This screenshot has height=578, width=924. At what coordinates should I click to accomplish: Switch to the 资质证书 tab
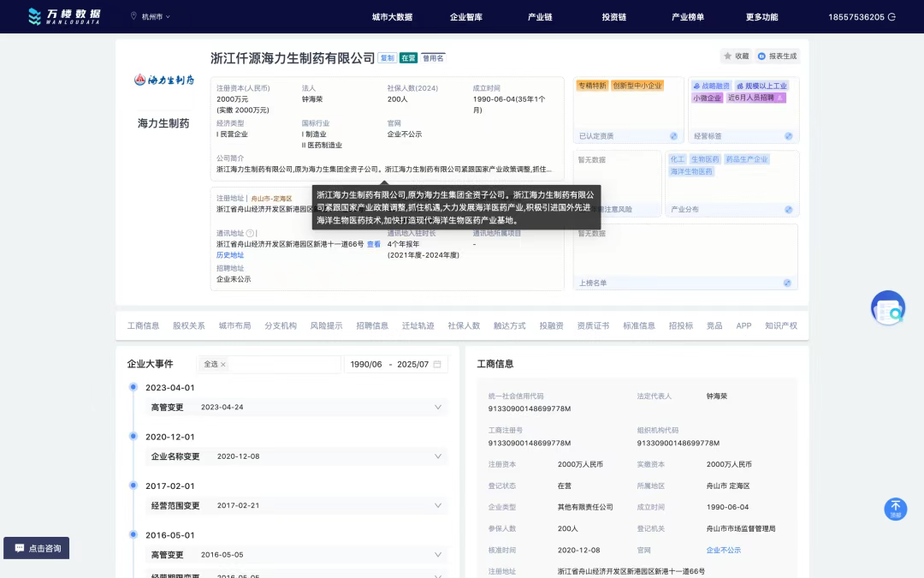coord(594,325)
